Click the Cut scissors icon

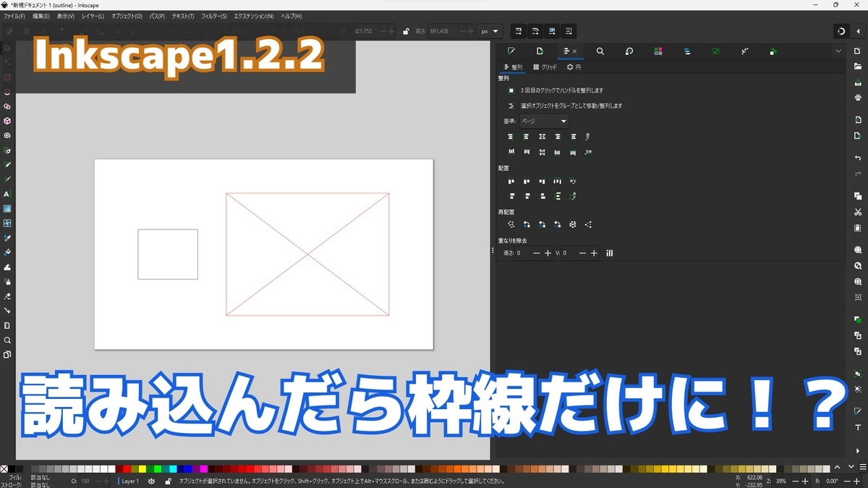(x=858, y=212)
